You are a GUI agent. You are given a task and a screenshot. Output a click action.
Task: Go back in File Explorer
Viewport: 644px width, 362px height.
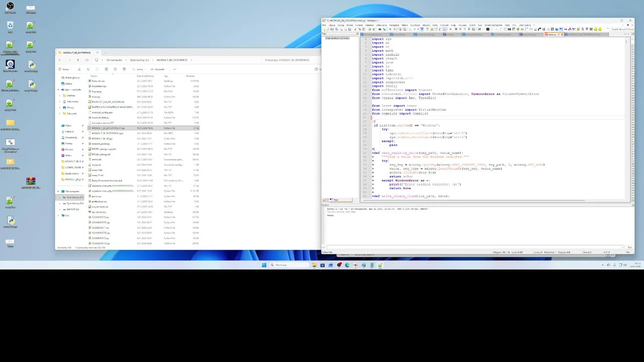click(59, 60)
